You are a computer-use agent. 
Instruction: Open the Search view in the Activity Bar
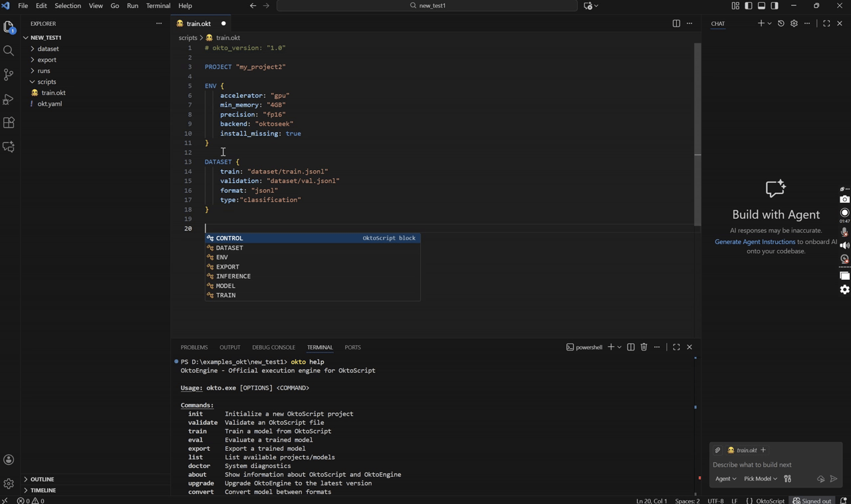point(9,49)
